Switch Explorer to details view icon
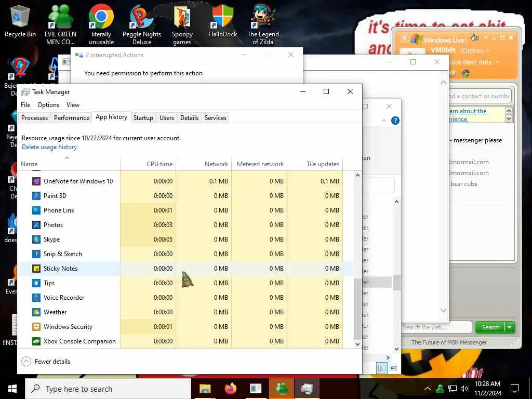The width and height of the screenshot is (532, 399). pyautogui.click(x=382, y=368)
